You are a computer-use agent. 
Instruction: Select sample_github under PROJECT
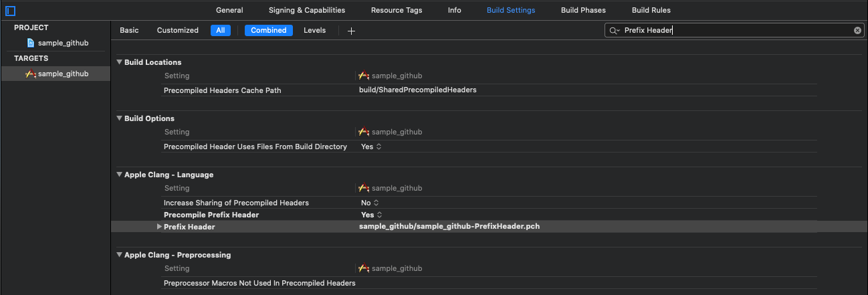coord(63,43)
